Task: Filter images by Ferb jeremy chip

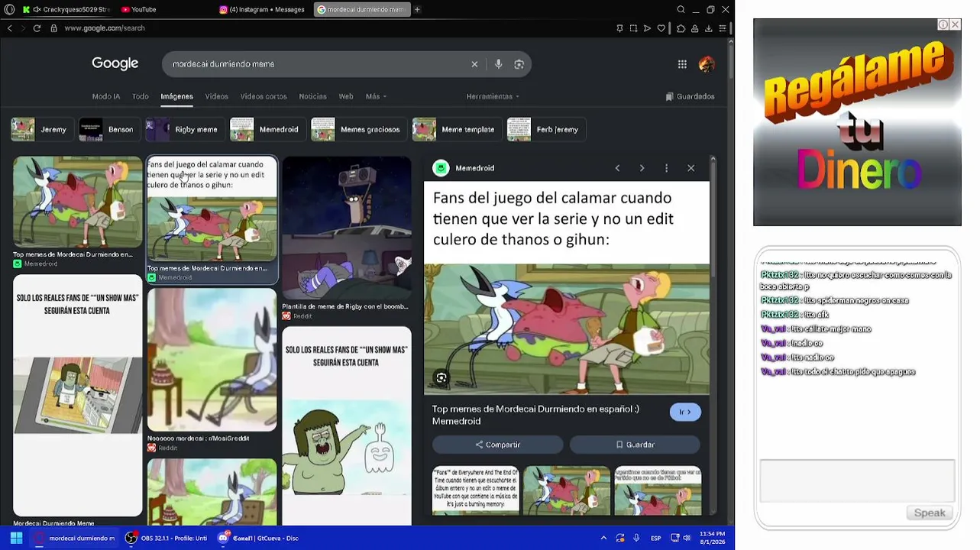Action: click(x=546, y=130)
